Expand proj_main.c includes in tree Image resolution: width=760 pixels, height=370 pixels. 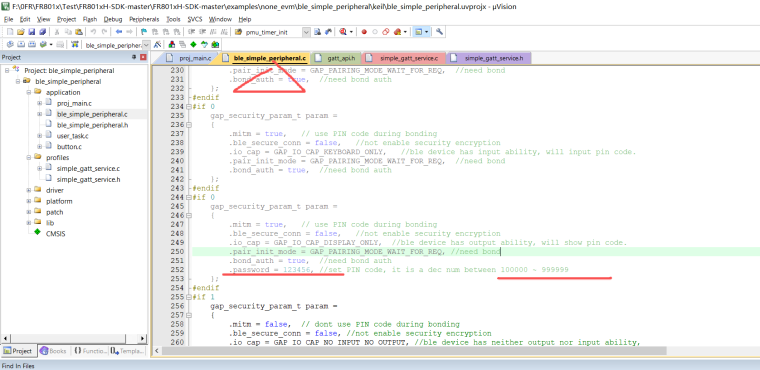point(39,103)
